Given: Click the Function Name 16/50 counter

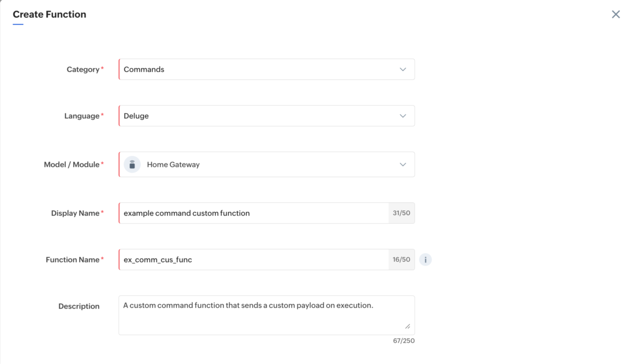Looking at the screenshot, I should 401,259.
